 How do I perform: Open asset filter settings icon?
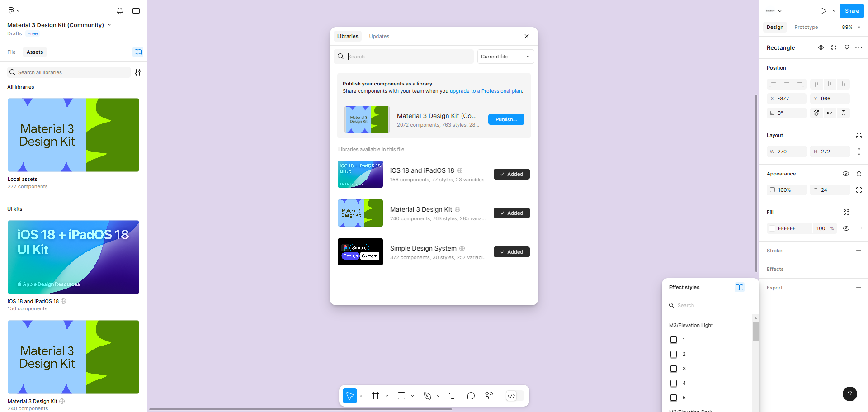[138, 72]
